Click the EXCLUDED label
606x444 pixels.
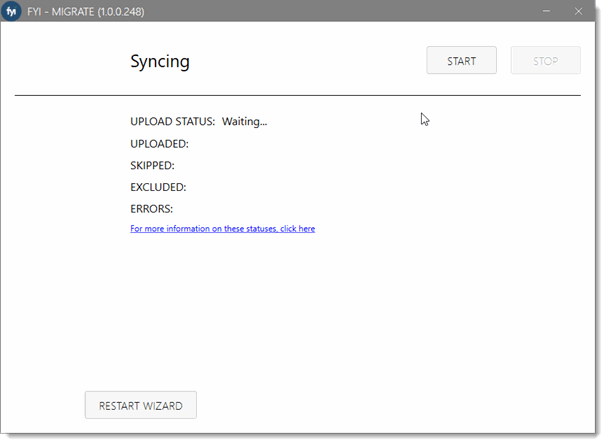click(158, 187)
